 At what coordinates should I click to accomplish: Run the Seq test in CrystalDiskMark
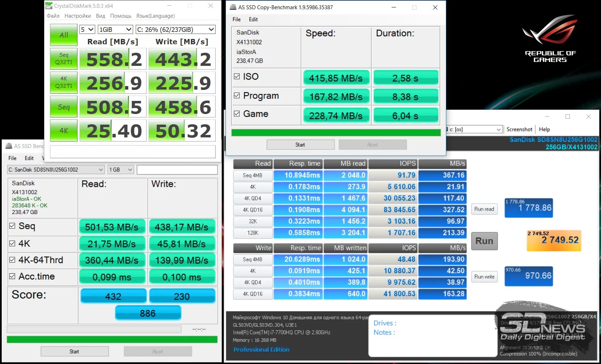[64, 107]
